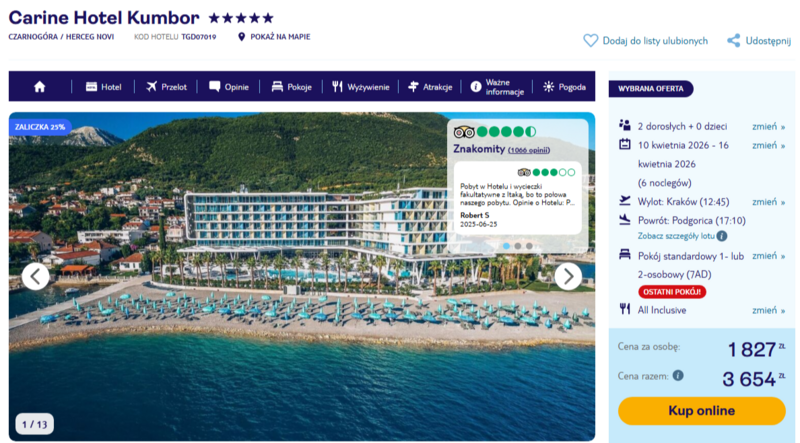800x443 pixels.
Task: Select the second review carousel dot
Action: click(518, 246)
